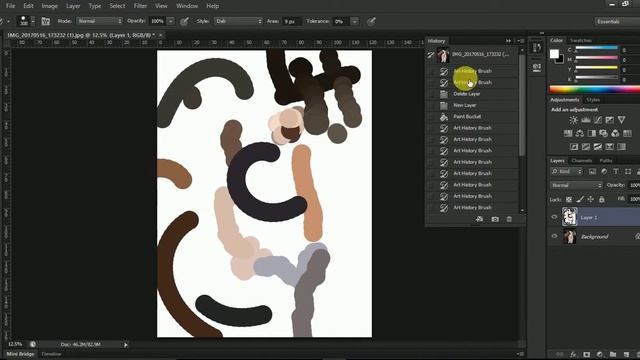Add Threshold adjustment
The width and height of the screenshot is (640, 360).
coord(598,147)
